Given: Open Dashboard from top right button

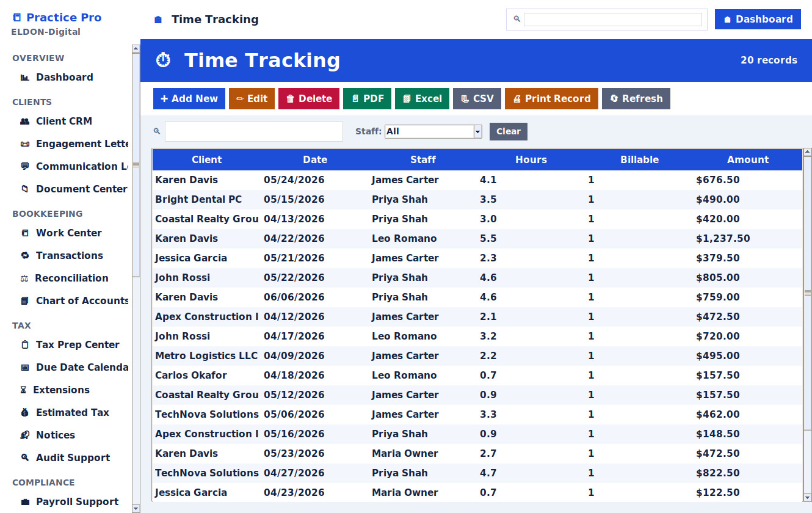Looking at the screenshot, I should point(758,19).
